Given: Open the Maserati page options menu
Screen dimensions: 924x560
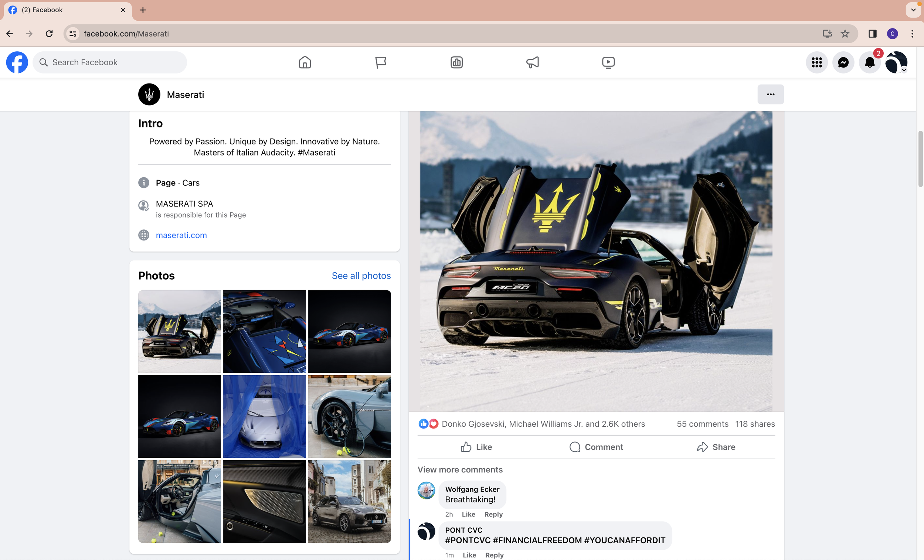Looking at the screenshot, I should pyautogui.click(x=771, y=95).
